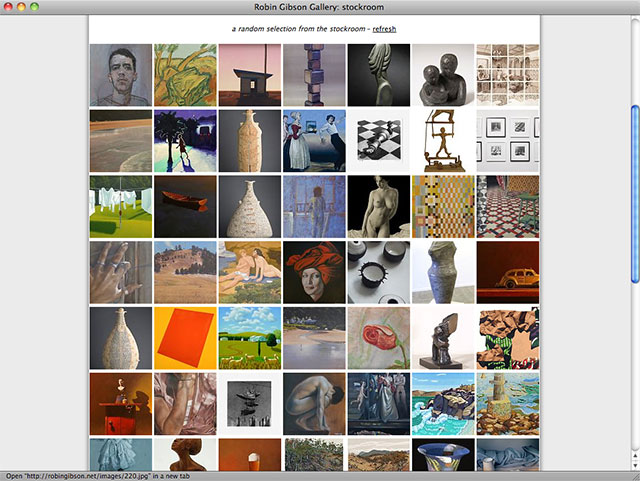The image size is (640, 481).
Task: Click the refresh link
Action: [384, 29]
